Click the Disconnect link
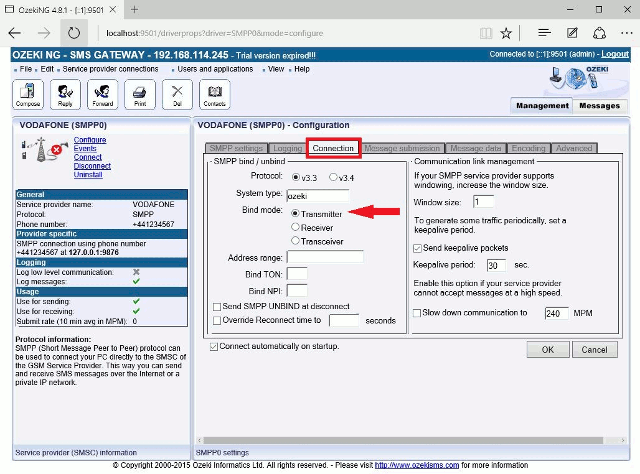 coord(92,166)
